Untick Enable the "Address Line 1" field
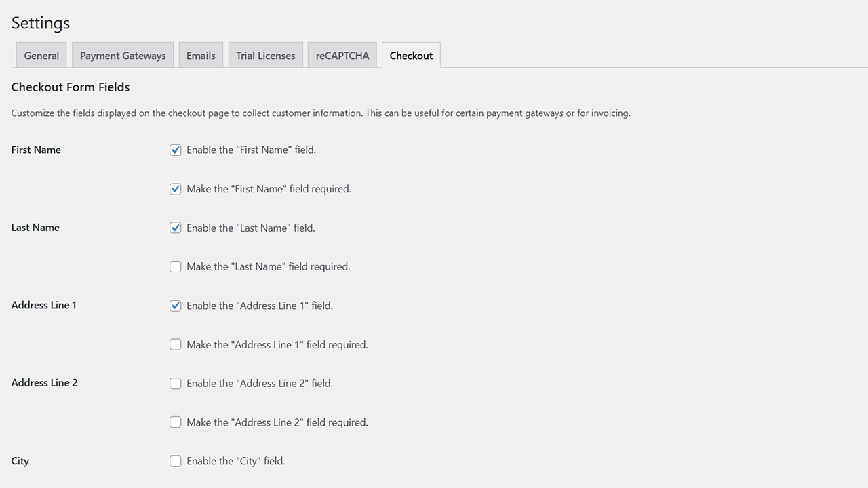Image resolution: width=868 pixels, height=488 pixels. click(176, 306)
